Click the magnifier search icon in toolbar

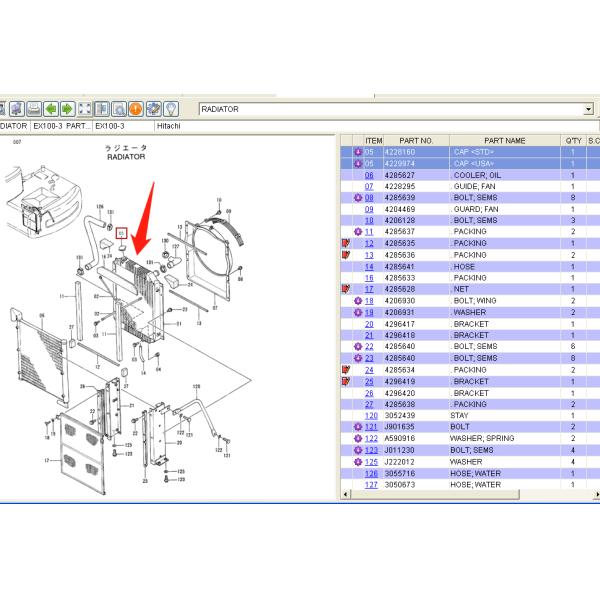118,108
